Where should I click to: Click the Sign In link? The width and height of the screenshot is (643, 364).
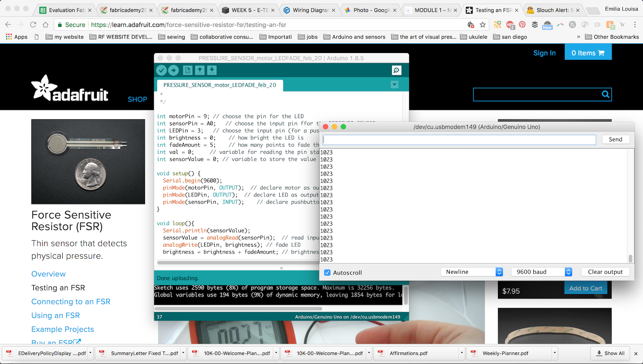pyautogui.click(x=544, y=53)
